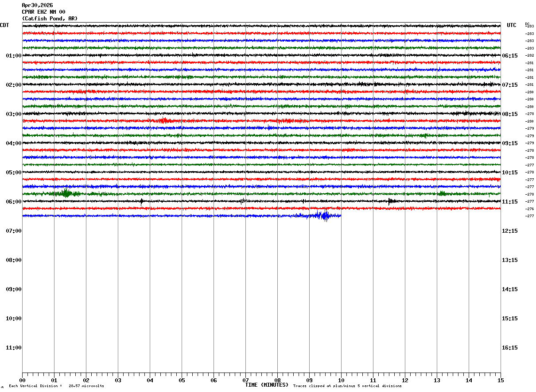This screenshot has height=392, width=536.
Task: Click the 10:15 UTC time label
Action: 510,172
